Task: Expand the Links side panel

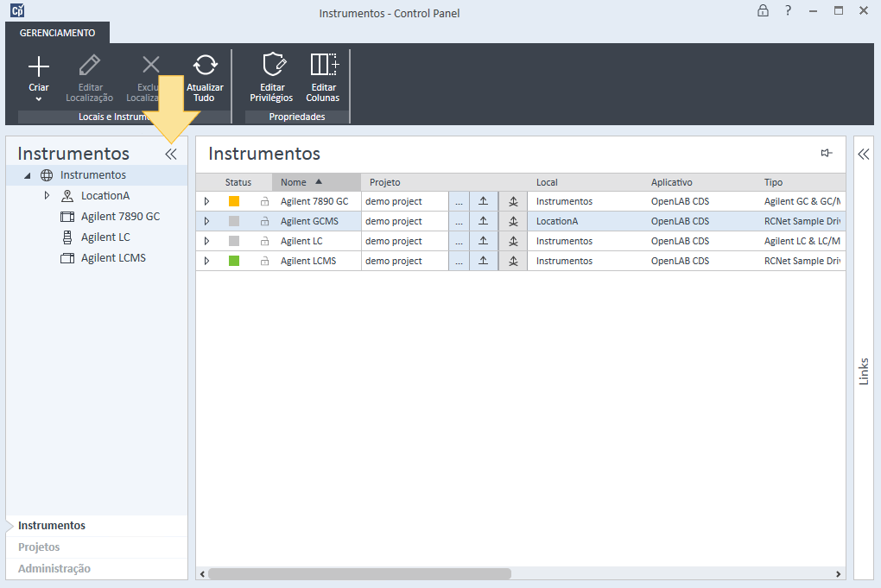Action: (x=864, y=155)
